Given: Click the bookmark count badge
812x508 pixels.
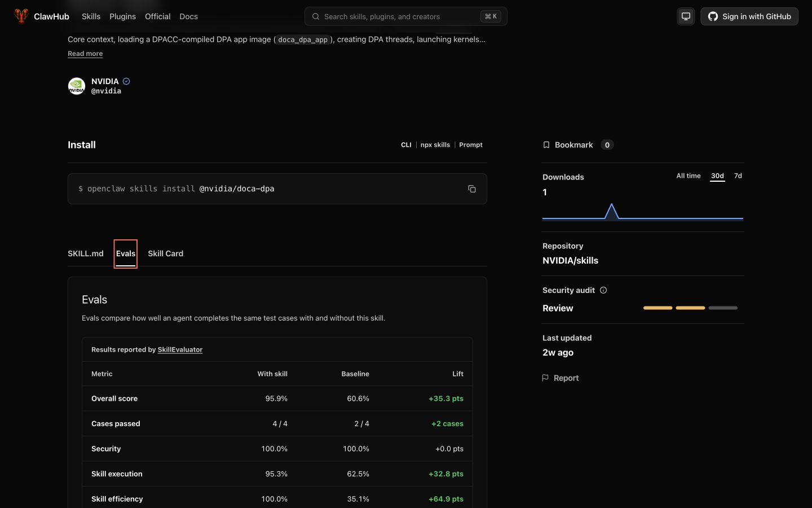Looking at the screenshot, I should [607, 145].
